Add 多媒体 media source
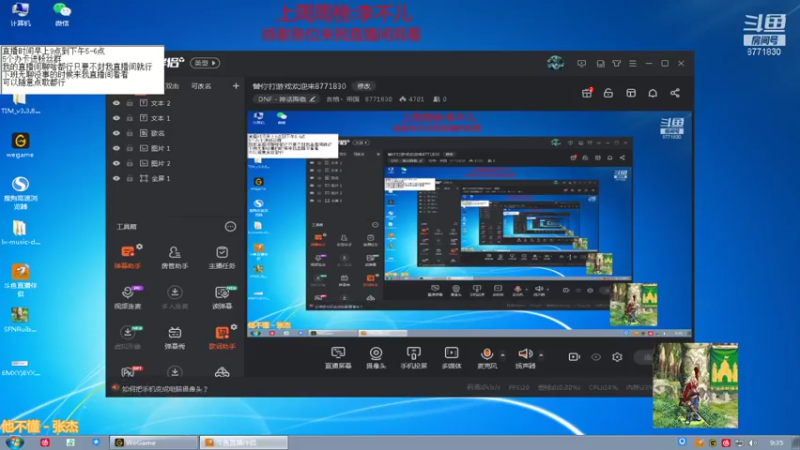 (x=452, y=357)
